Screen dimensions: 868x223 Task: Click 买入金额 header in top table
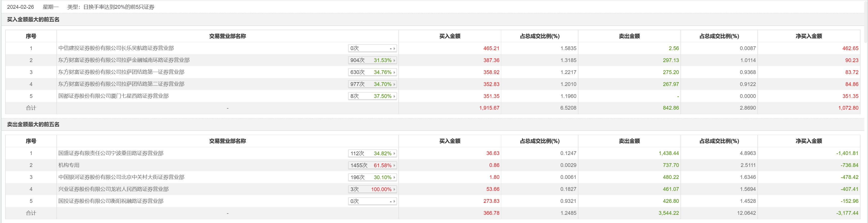(450, 36)
